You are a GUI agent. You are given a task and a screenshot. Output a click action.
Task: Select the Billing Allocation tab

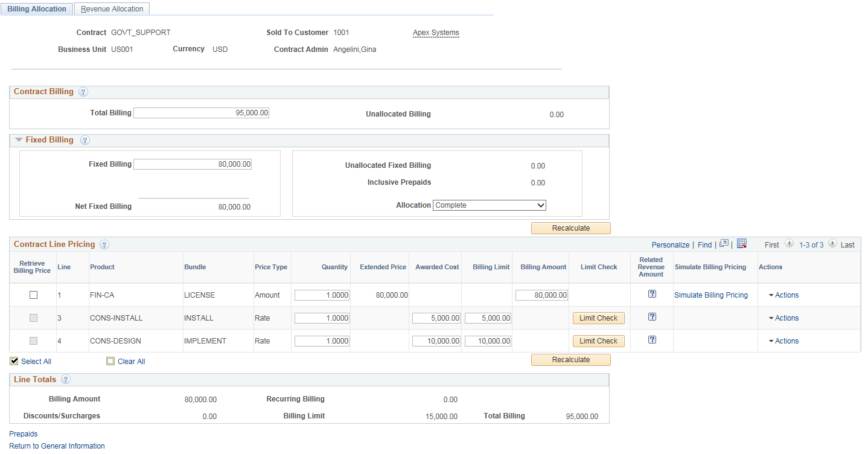coord(36,8)
